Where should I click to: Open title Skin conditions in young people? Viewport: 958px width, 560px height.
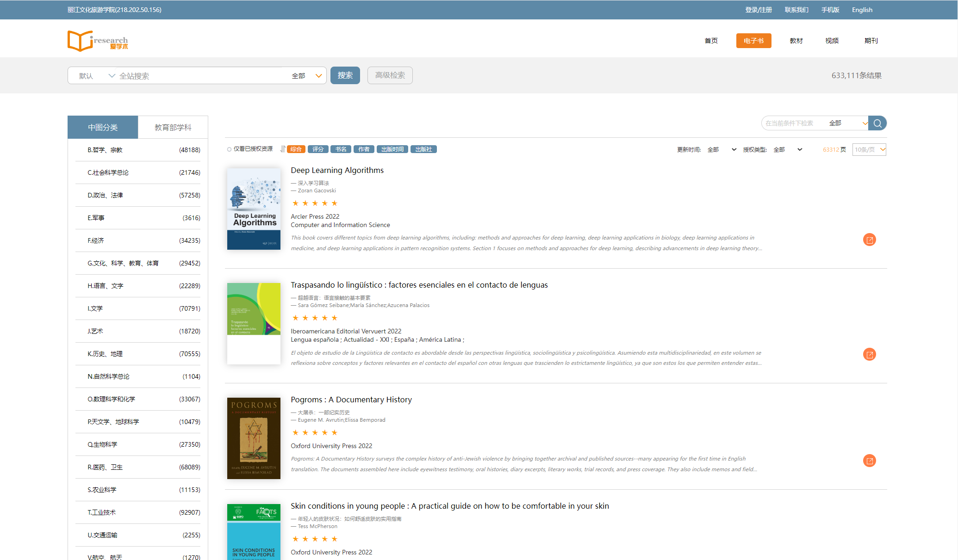click(450, 506)
